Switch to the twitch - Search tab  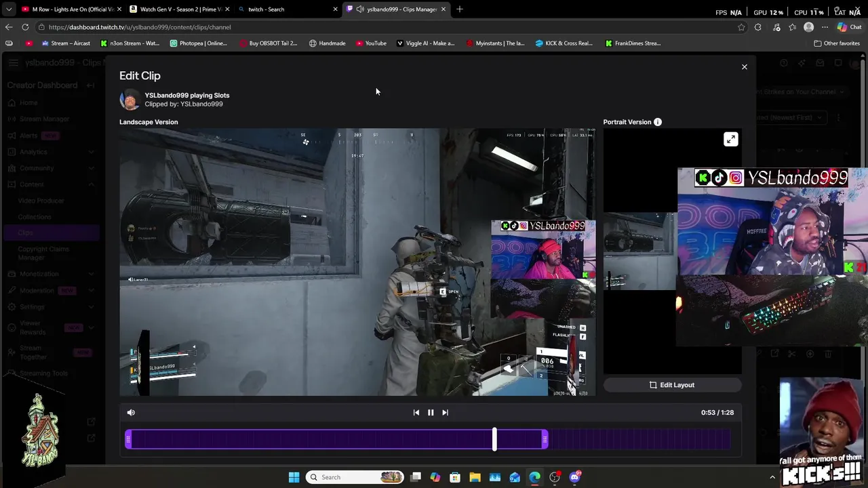point(287,9)
